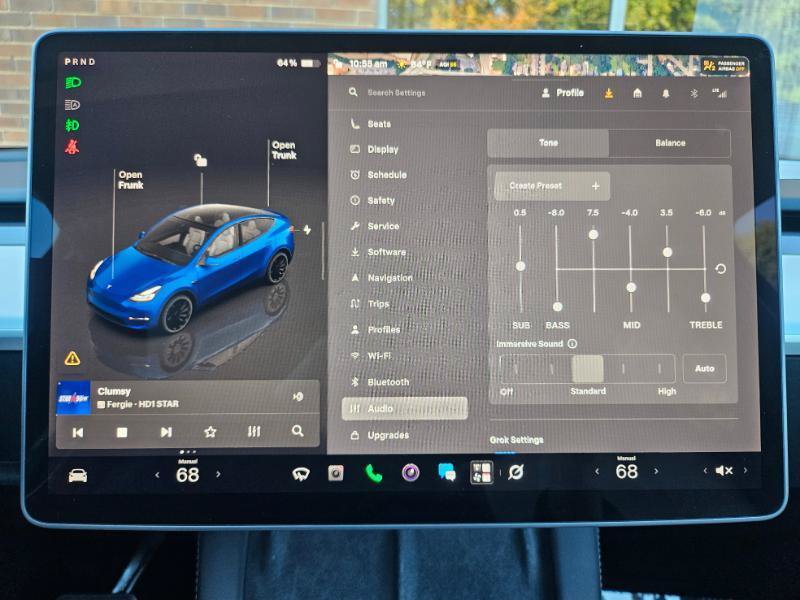Click the Create Preset button
800x600 pixels.
(x=552, y=186)
